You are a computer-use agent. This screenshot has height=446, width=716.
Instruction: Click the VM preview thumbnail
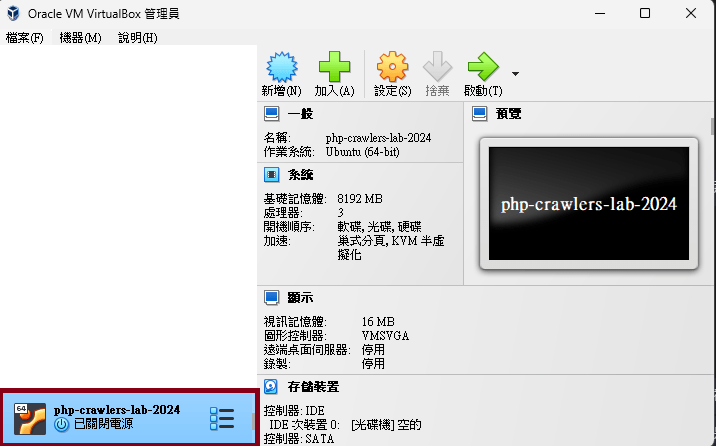(589, 204)
